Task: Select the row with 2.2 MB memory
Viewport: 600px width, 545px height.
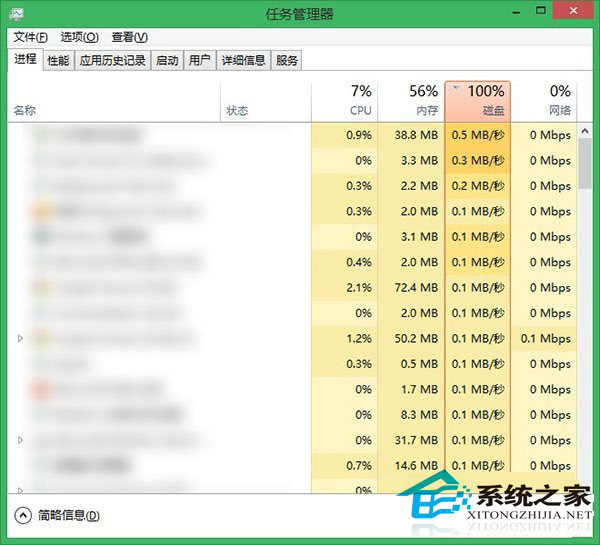Action: [292, 186]
